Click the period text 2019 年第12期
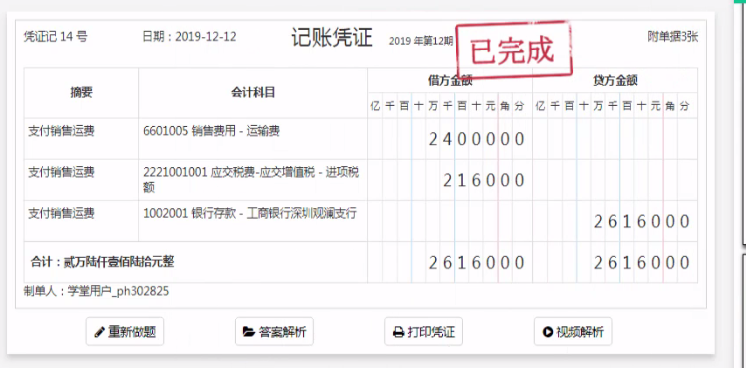Screen dimensions: 746x368 coord(421,41)
